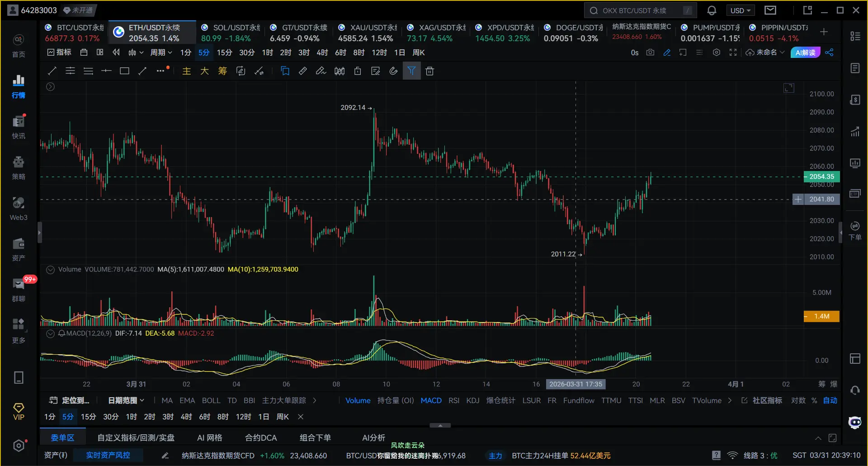Open the 快讯 news sidebar icon
The height and width of the screenshot is (466, 868).
(x=19, y=127)
